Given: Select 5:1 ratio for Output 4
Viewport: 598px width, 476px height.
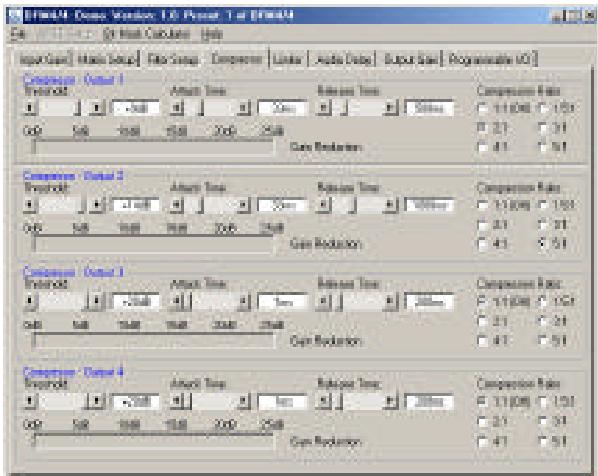Looking at the screenshot, I should click(x=543, y=441).
